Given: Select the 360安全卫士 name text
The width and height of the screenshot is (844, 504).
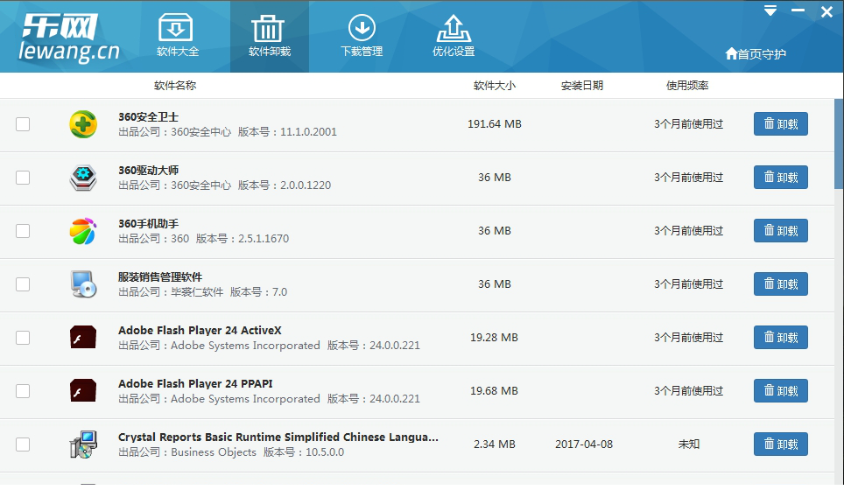Looking at the screenshot, I should (148, 116).
